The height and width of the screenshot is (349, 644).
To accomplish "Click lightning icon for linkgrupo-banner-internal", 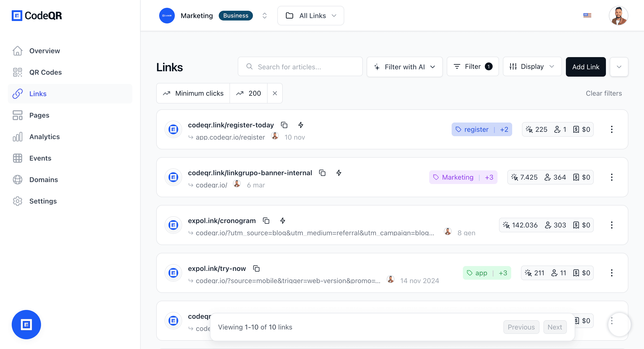I will (x=339, y=173).
